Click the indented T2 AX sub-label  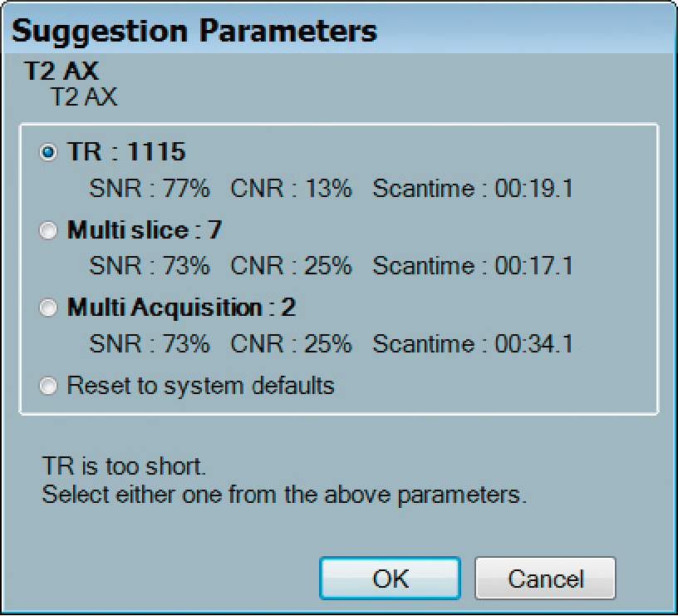click(84, 97)
